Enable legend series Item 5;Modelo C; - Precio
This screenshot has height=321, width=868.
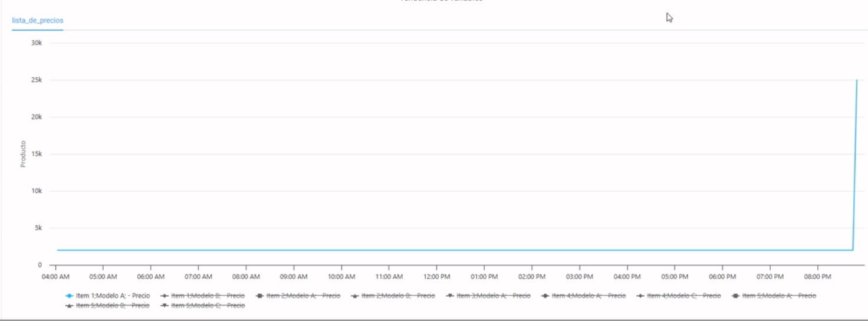[x=202, y=306]
